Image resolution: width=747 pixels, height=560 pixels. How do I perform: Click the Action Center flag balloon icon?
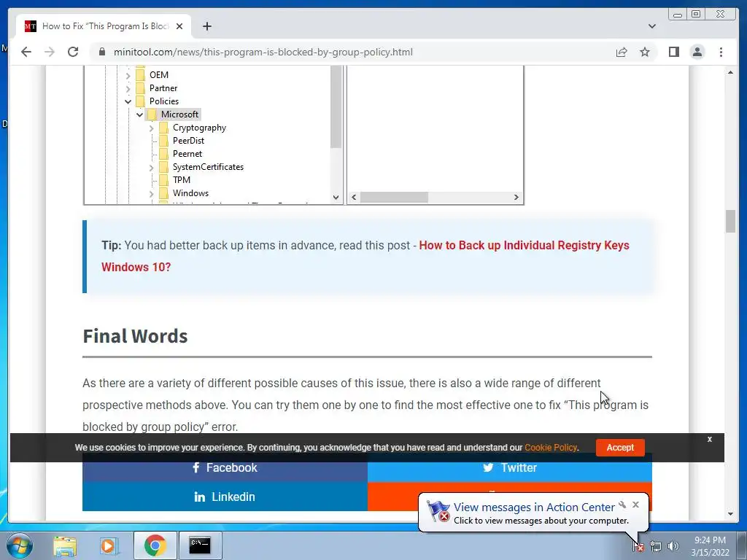(x=438, y=512)
